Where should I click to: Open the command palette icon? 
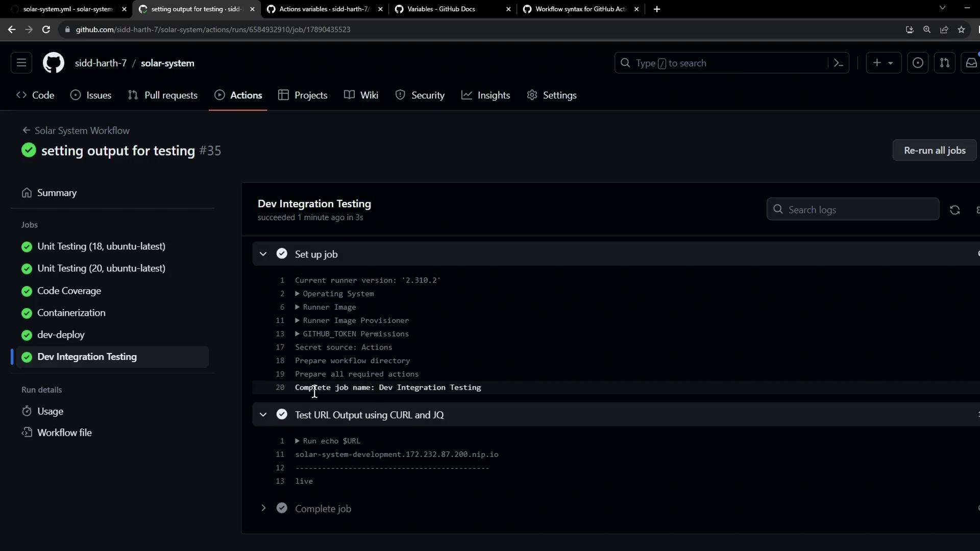click(838, 63)
